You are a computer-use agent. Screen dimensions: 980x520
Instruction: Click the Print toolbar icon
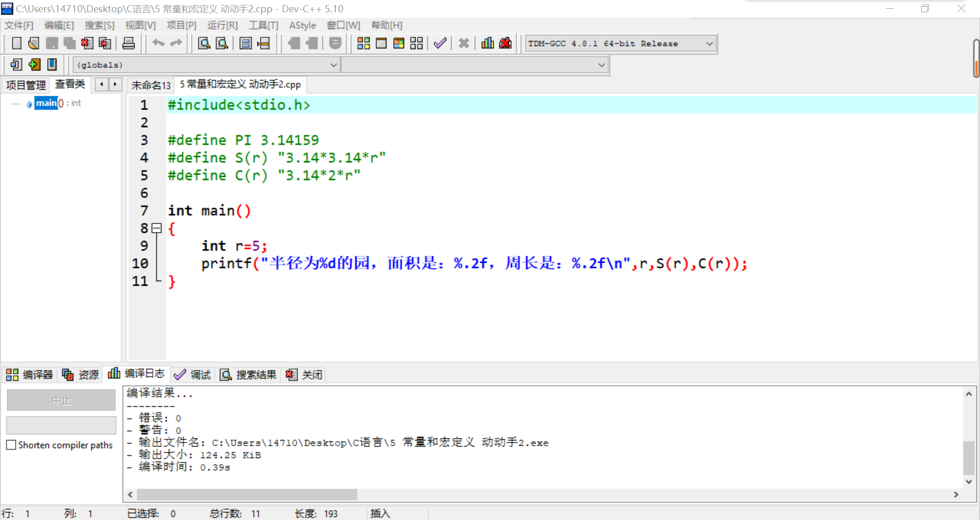click(129, 43)
